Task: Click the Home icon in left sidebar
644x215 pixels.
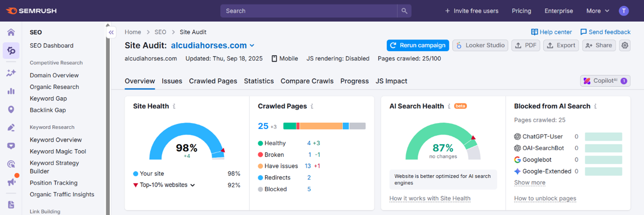Action: tap(11, 32)
